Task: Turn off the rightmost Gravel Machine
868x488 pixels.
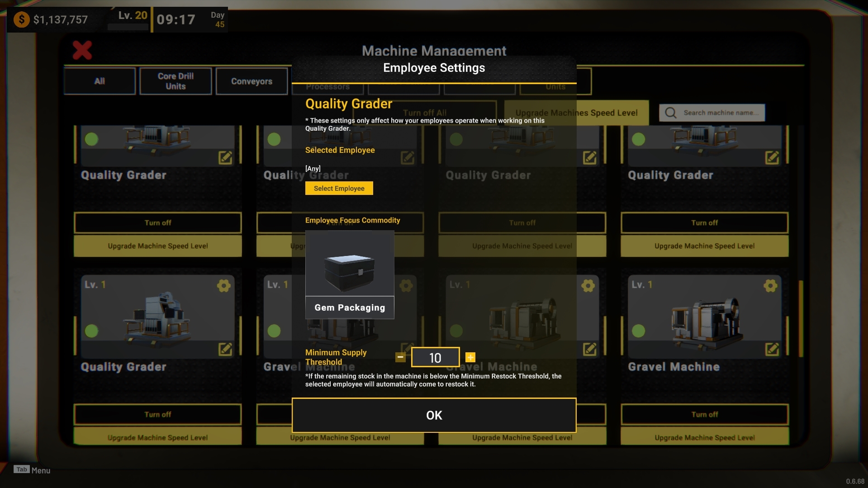Action: tap(705, 414)
